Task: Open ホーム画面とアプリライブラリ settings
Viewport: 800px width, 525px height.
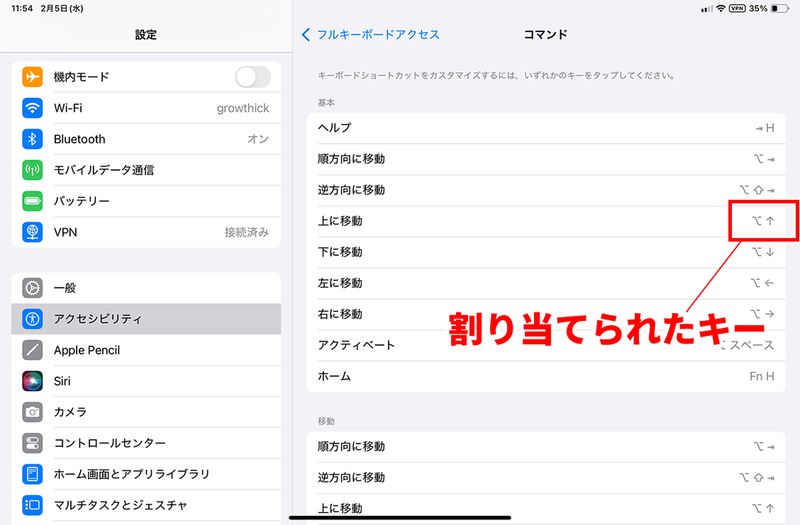Action: pos(146,474)
